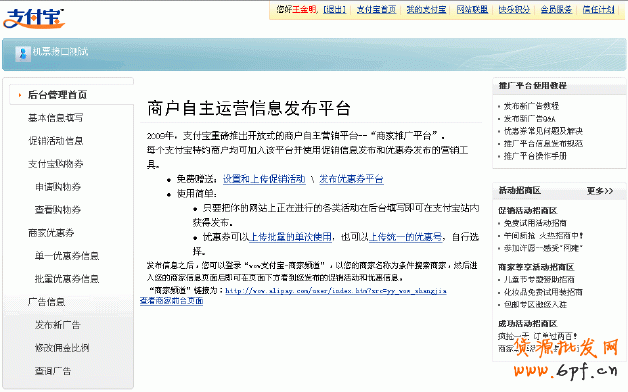Click the username 王金明 in the greeting
The image size is (628, 392).
304,9
